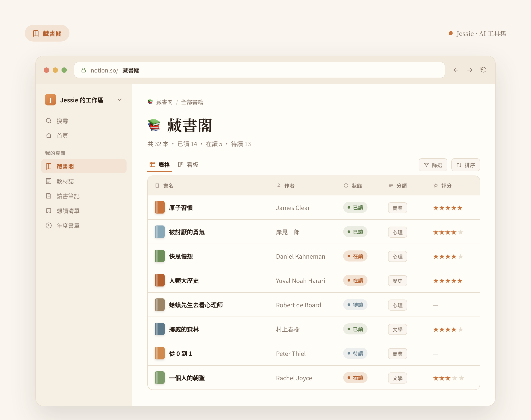
Task: Click the red window close dot
Action: pos(46,70)
